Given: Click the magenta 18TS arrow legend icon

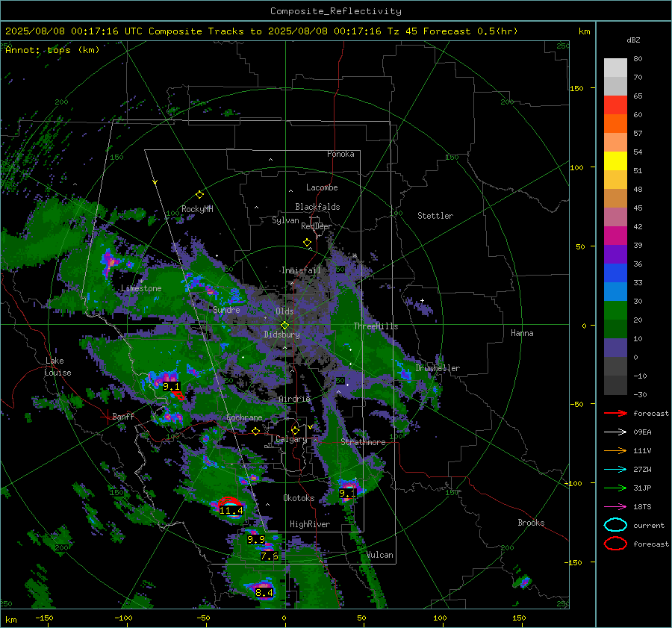Looking at the screenshot, I should coord(616,507).
